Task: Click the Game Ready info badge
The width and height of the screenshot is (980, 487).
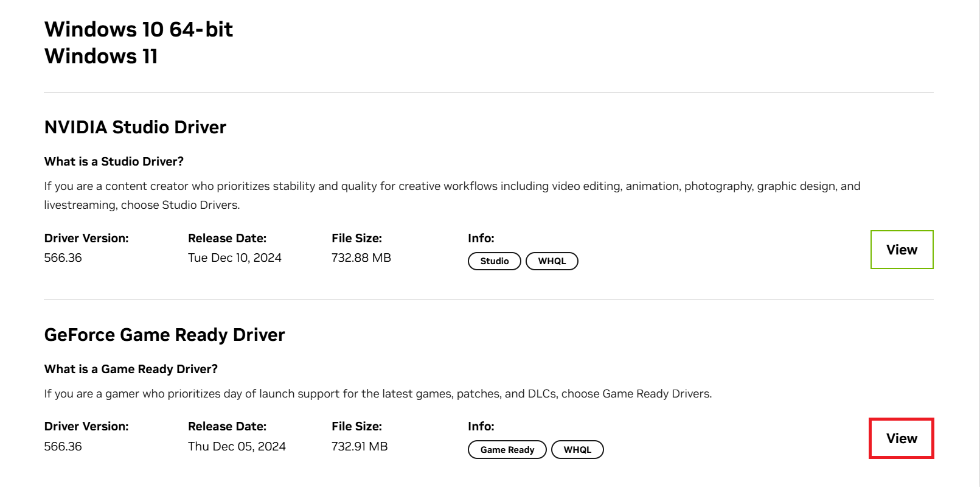Action: click(x=507, y=450)
